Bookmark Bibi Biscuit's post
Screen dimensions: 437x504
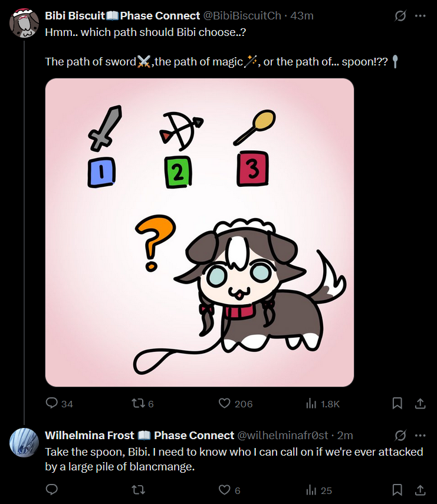pos(397,403)
